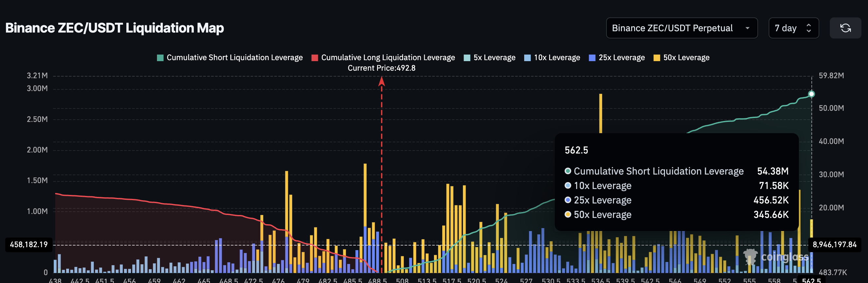Click the 8,946,197.84 right axis crosshair label

[x=835, y=245]
